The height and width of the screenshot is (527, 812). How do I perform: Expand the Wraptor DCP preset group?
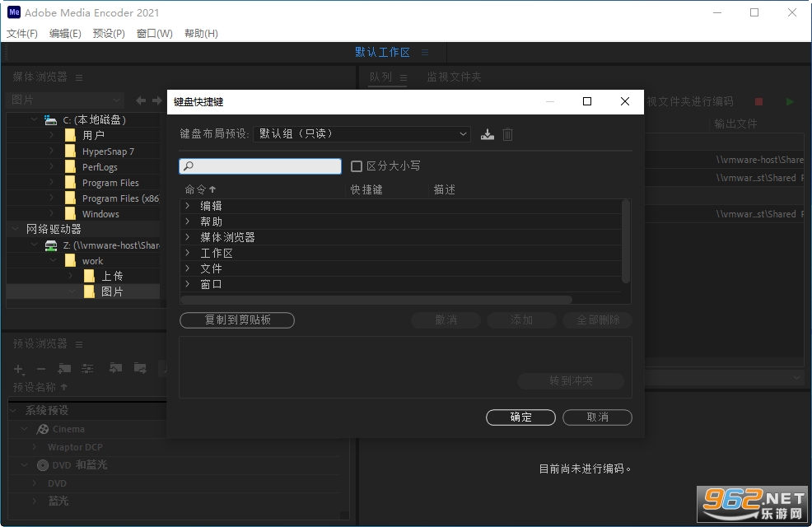(x=35, y=447)
